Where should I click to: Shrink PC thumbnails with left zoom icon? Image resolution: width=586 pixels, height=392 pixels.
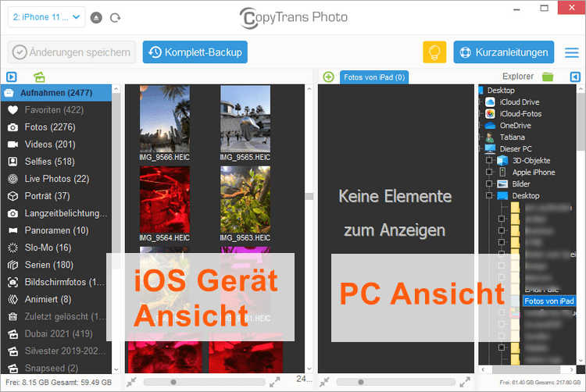[x=324, y=382]
